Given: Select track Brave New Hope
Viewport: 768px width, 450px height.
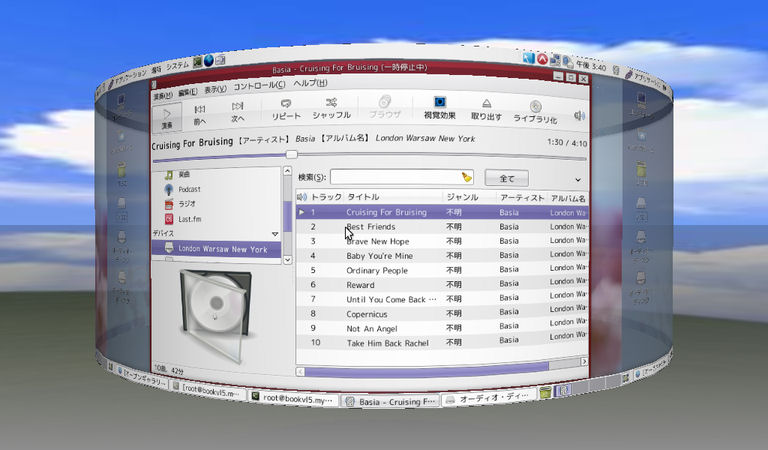Looking at the screenshot, I should click(442, 241).
